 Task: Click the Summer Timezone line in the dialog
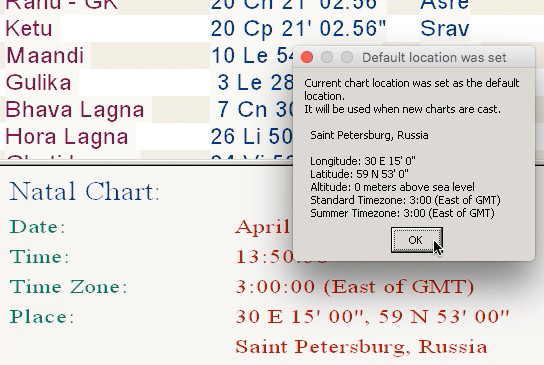402,213
